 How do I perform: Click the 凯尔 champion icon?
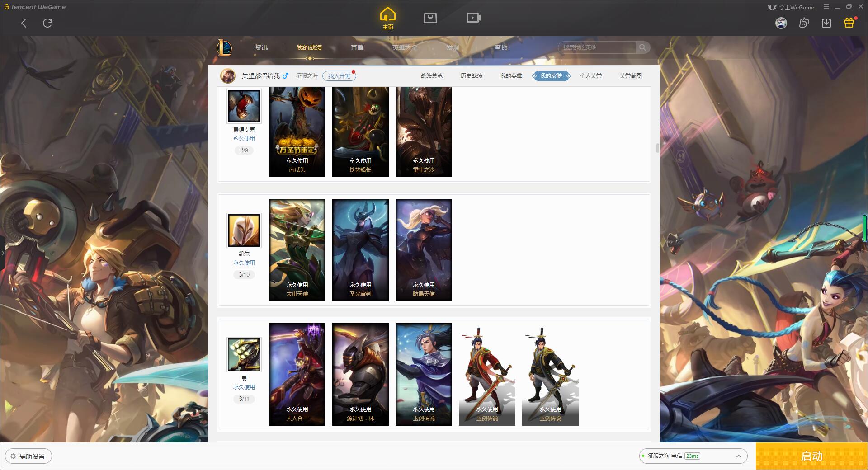pos(244,230)
